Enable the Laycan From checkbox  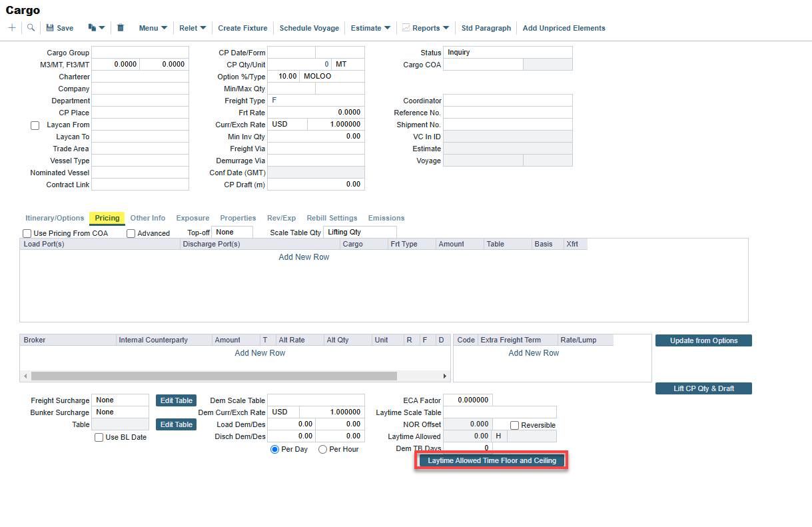pyautogui.click(x=35, y=125)
